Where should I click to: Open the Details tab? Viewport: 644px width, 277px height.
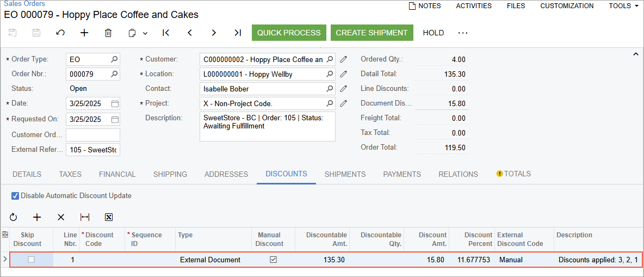(x=27, y=174)
